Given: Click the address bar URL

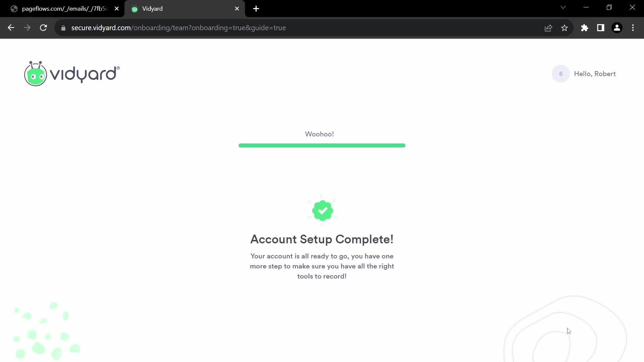Looking at the screenshot, I should (178, 28).
